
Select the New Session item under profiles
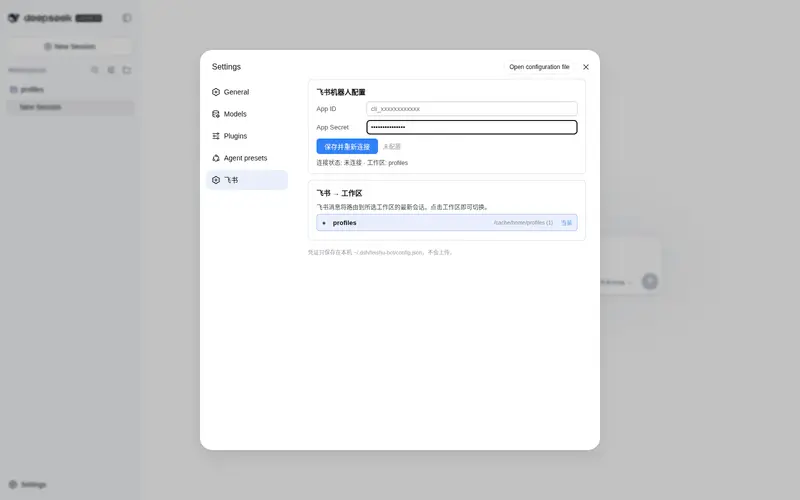tap(70, 107)
